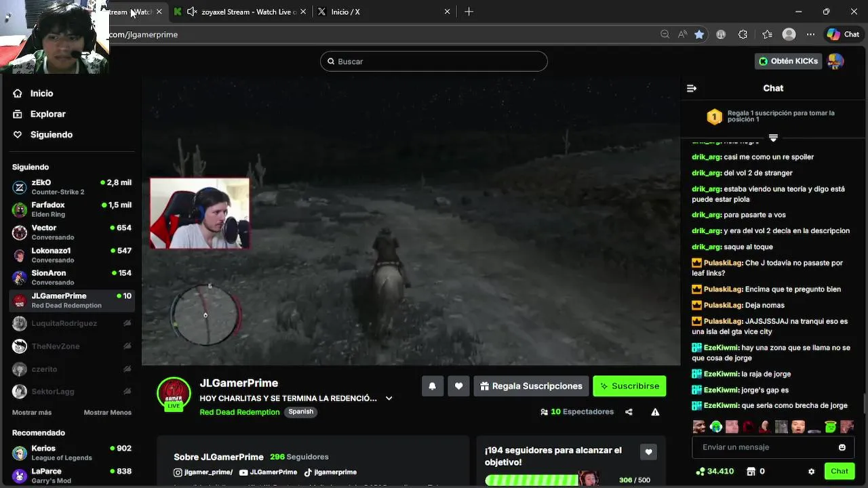Toggle favorite star in address bar
The width and height of the screenshot is (868, 488).
pyautogui.click(x=699, y=35)
